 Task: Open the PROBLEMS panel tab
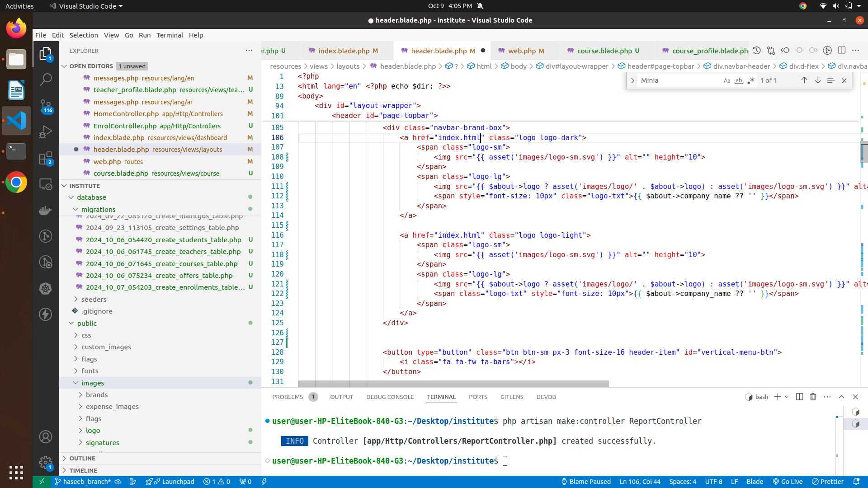coord(288,397)
